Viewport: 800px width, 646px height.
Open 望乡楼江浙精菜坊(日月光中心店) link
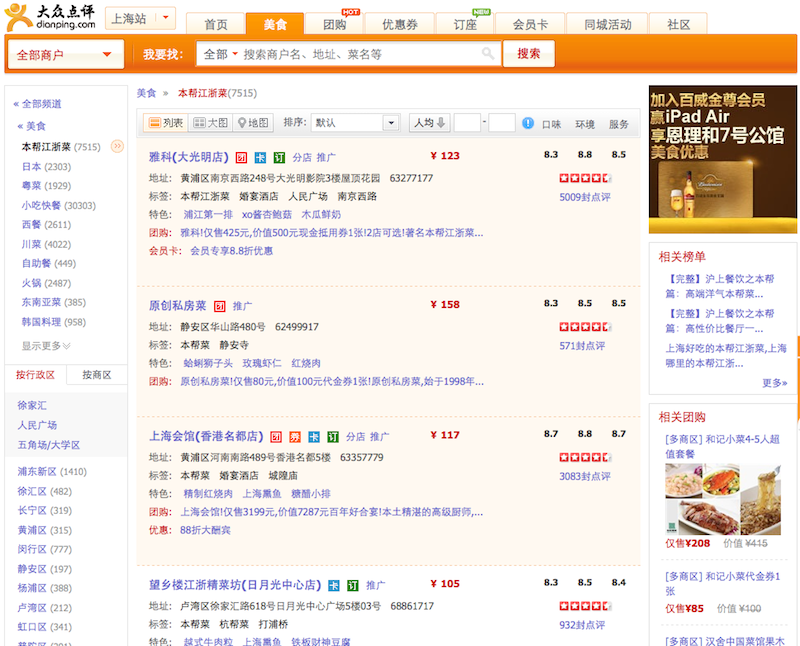point(235,585)
